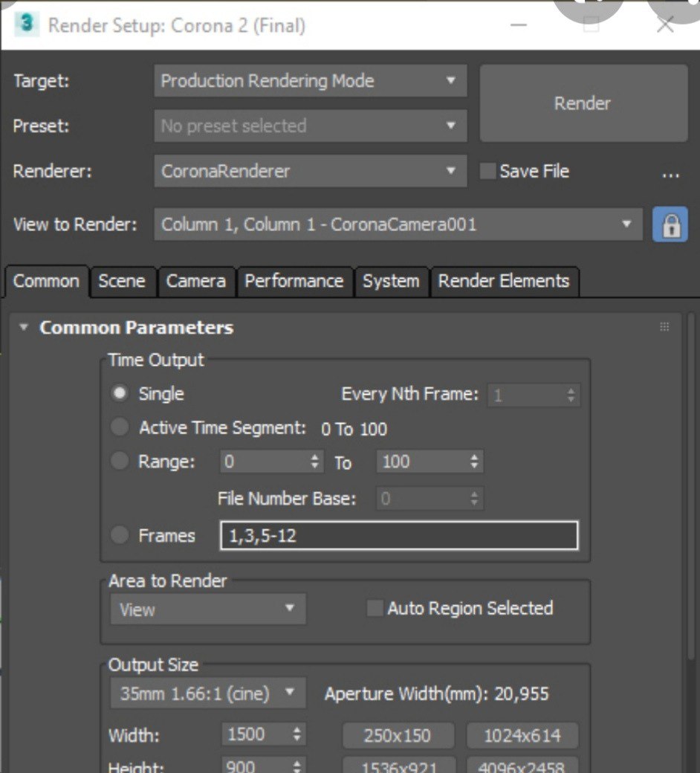This screenshot has height=773, width=700.
Task: Click the File Number Base spinner
Action: (474, 499)
